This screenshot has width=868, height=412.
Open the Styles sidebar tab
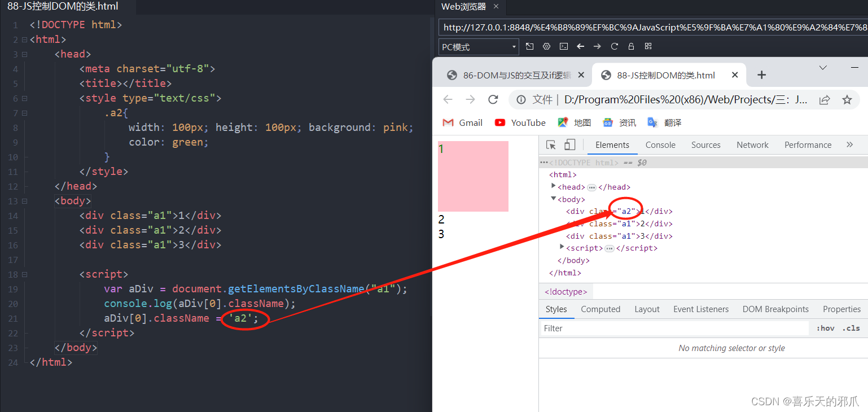click(556, 309)
